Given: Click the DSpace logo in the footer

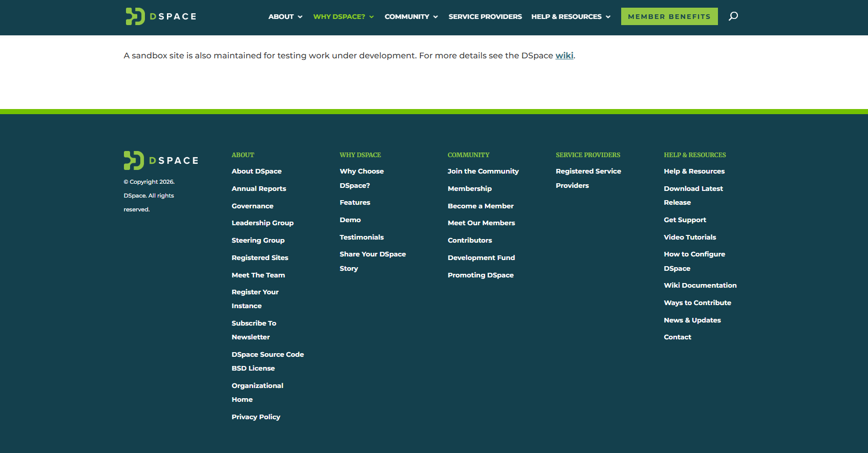Looking at the screenshot, I should (161, 160).
